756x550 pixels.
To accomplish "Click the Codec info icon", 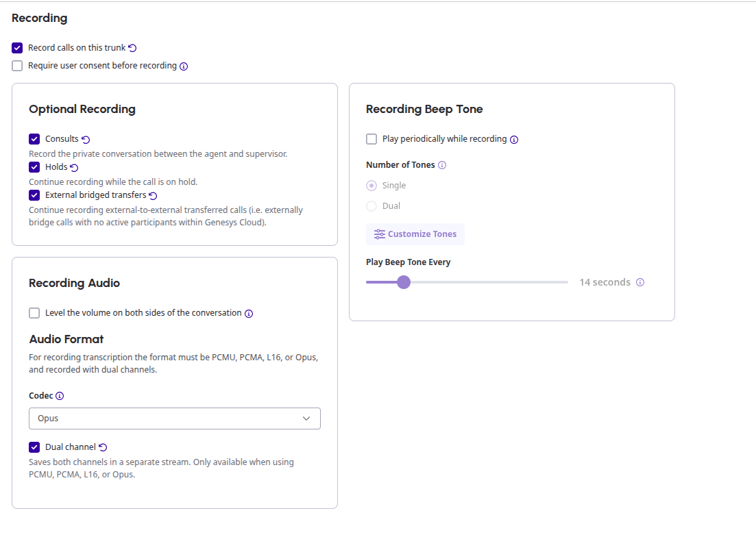I will tap(60, 396).
